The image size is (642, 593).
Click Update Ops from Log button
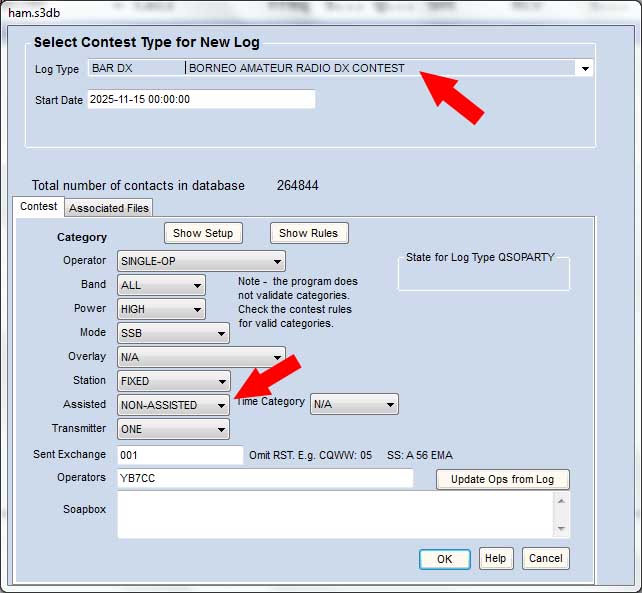pos(502,479)
